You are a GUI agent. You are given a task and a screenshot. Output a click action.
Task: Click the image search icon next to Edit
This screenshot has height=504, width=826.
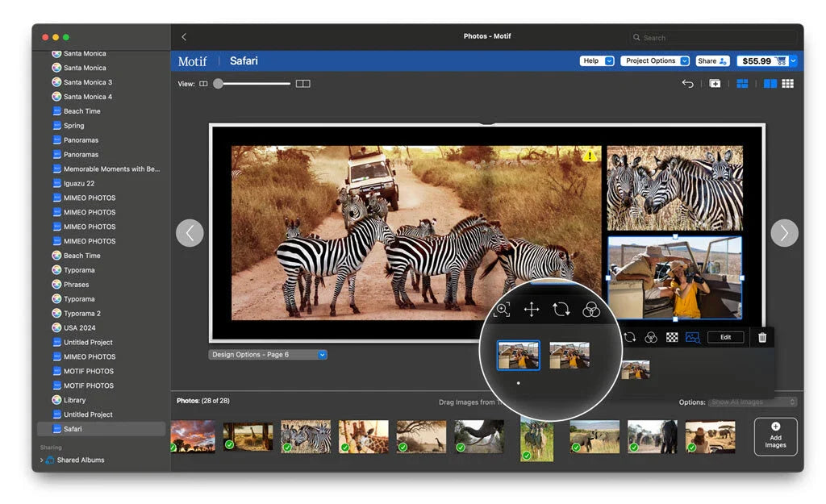(x=692, y=337)
